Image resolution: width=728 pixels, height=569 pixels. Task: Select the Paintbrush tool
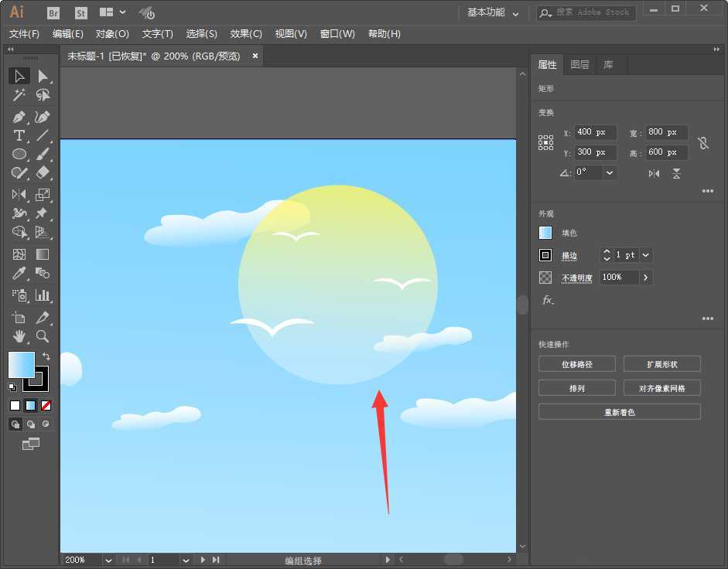(44, 154)
